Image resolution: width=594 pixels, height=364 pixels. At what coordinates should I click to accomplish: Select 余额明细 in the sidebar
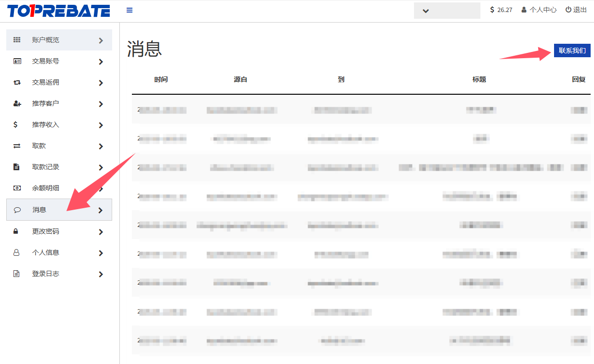point(46,188)
